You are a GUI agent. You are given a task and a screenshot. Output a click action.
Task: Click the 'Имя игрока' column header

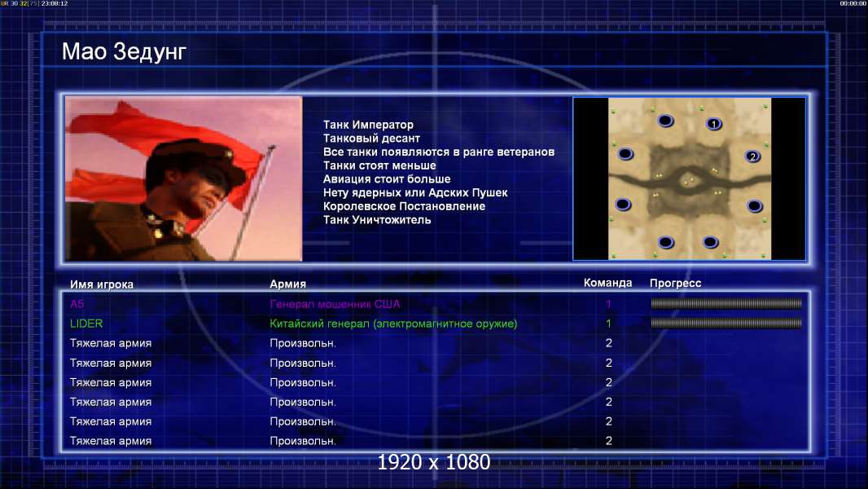click(x=102, y=284)
